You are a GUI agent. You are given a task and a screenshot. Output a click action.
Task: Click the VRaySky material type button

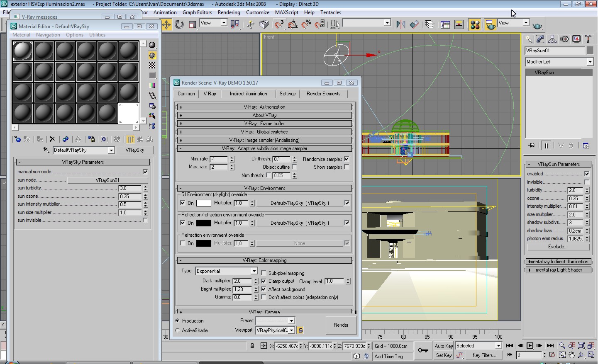point(135,150)
